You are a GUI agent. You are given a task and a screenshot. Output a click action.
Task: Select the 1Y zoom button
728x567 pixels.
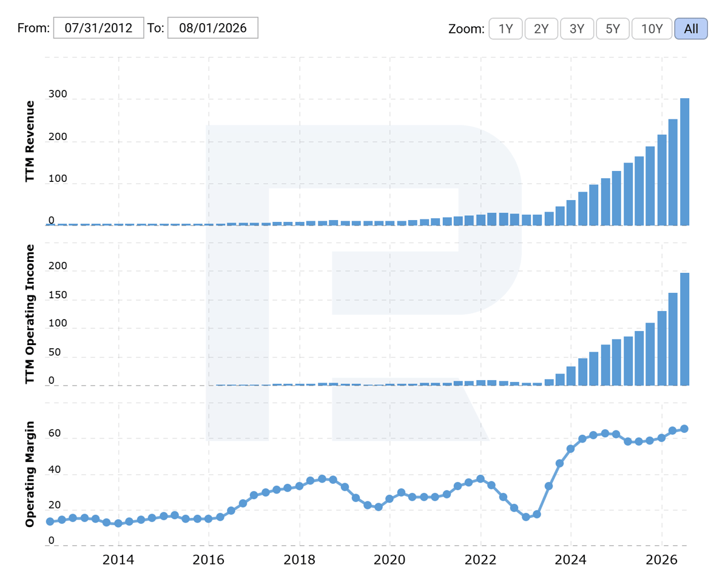505,29
